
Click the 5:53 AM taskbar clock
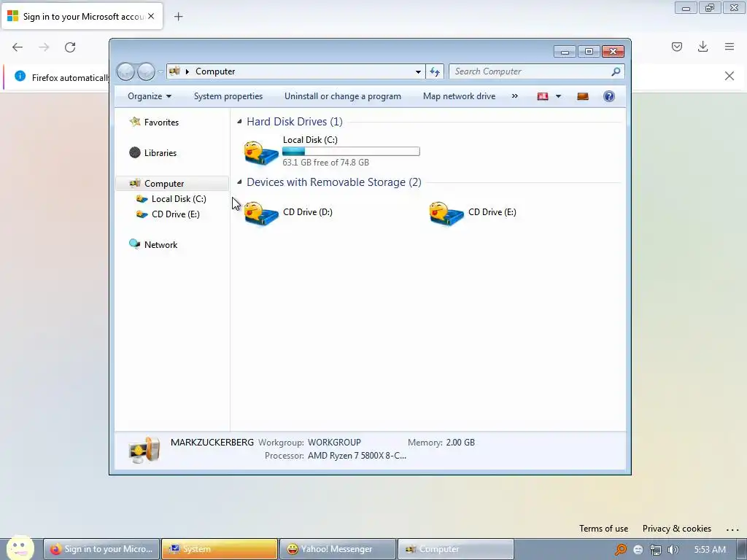click(710, 550)
